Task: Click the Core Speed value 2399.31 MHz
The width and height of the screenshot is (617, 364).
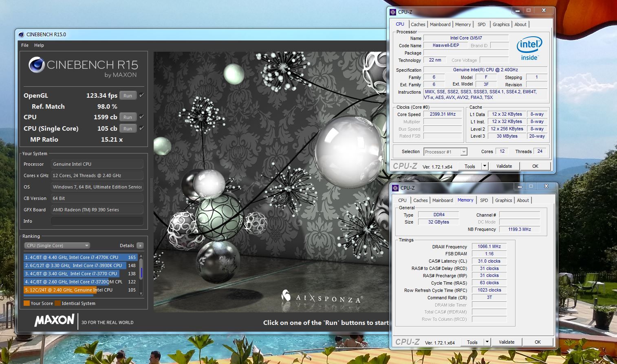Action: (x=443, y=114)
